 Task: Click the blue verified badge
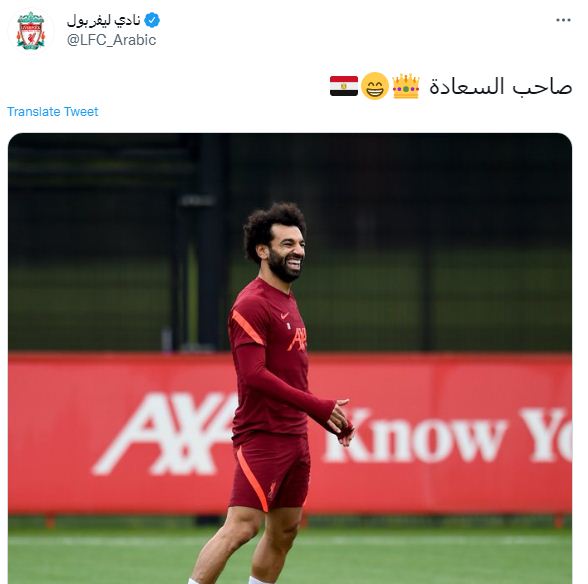coord(152,20)
